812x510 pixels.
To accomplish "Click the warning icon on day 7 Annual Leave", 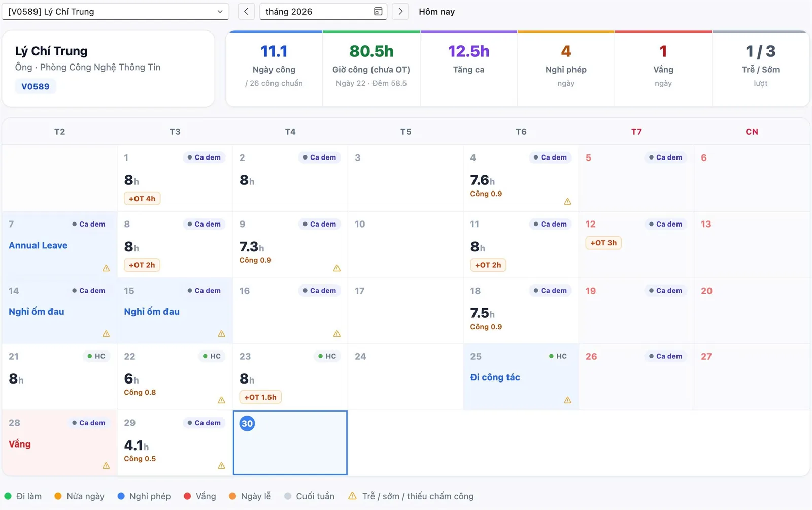I will click(106, 268).
